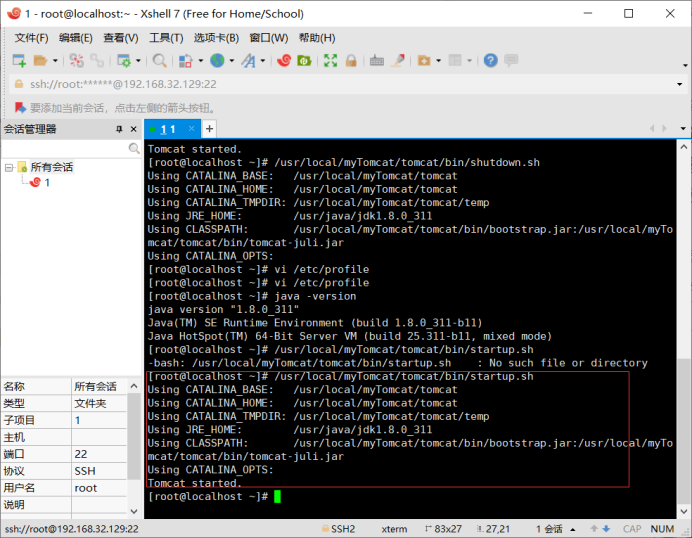This screenshot has width=692, height=538.
Task: Close the 1 1 terminal tab
Action: 192,128
